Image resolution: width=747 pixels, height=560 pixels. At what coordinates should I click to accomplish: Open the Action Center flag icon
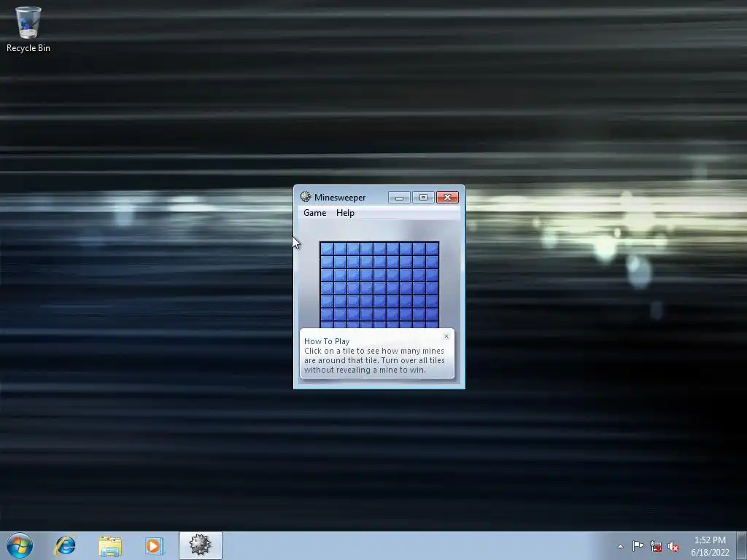[638, 546]
